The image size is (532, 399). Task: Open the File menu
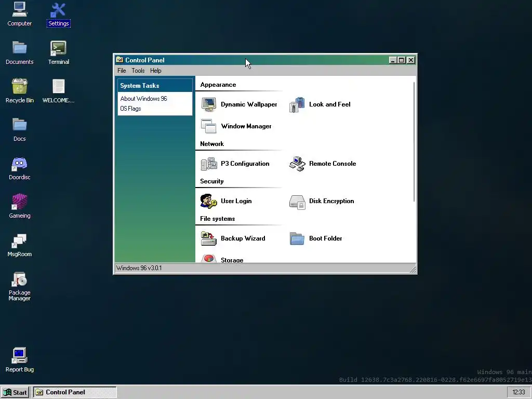coord(122,71)
